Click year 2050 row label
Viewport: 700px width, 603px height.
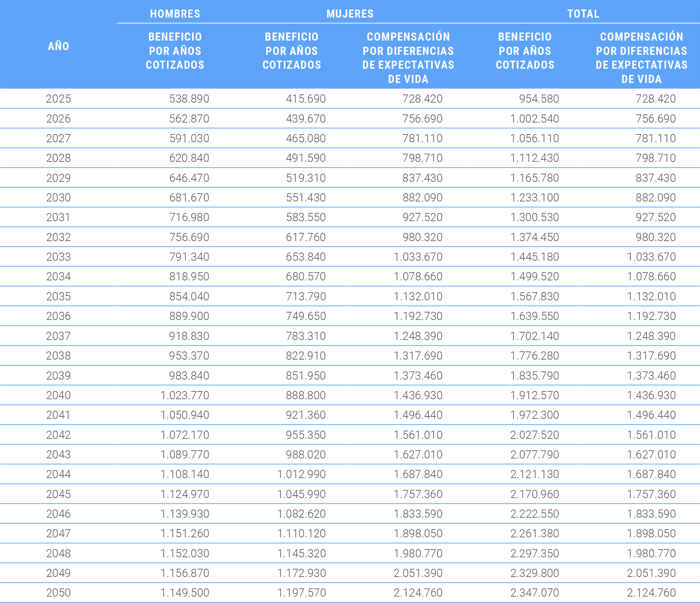tap(58, 593)
